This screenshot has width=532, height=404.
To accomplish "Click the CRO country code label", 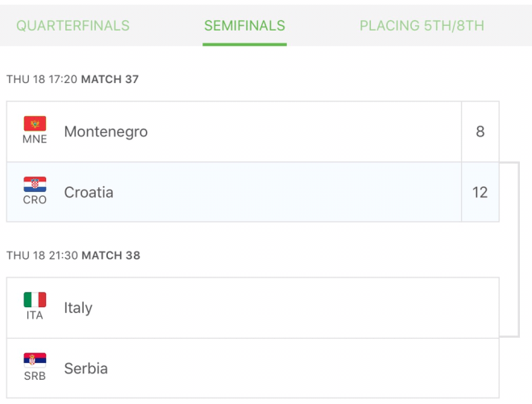I will 35,200.
